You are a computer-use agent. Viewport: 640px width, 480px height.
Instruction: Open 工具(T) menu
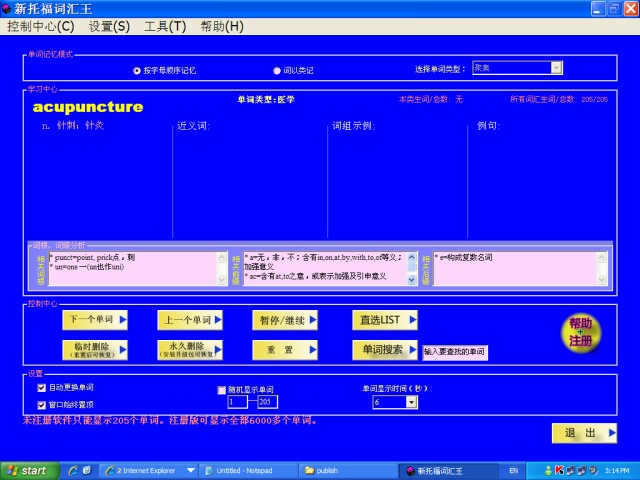165,27
